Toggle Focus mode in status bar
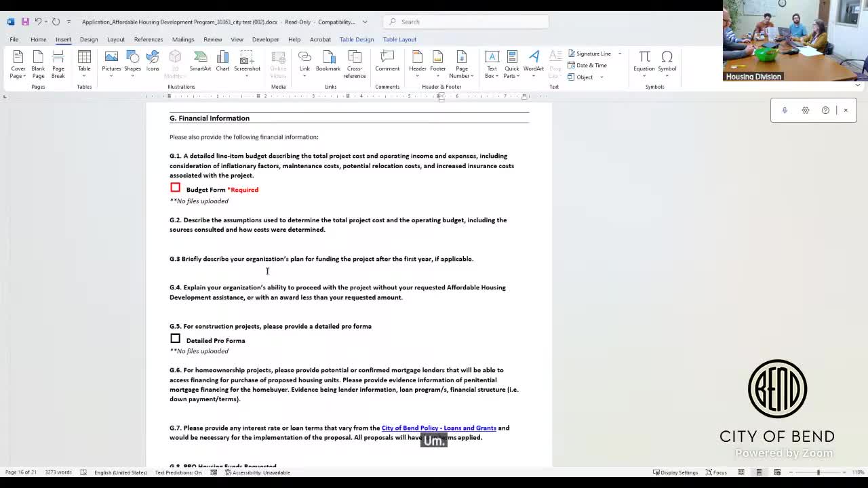 coord(717,472)
